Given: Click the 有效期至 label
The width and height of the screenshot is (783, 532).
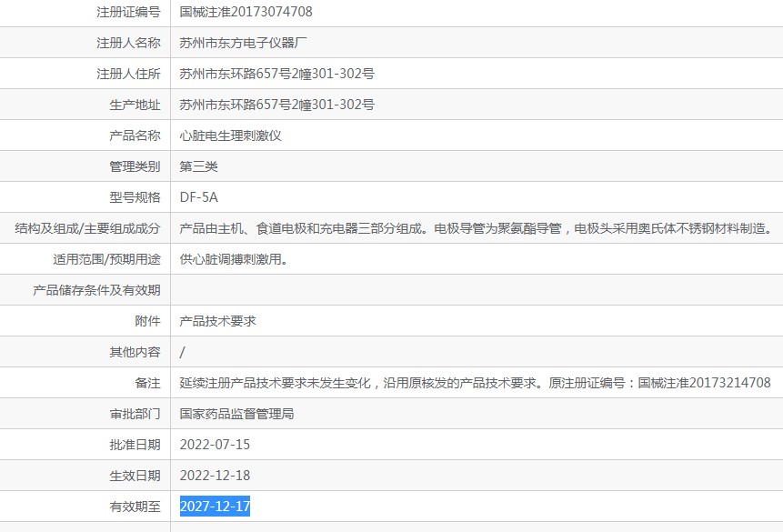Looking at the screenshot, I should (135, 507).
